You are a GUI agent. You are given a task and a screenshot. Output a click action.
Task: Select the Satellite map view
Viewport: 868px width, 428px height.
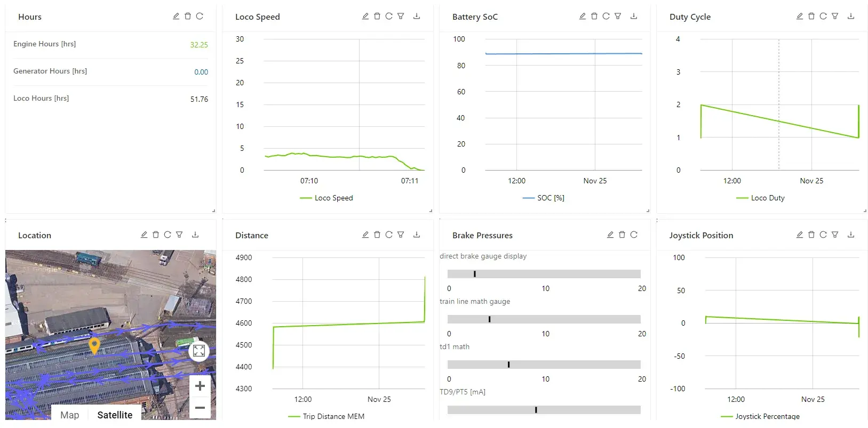[x=115, y=415]
